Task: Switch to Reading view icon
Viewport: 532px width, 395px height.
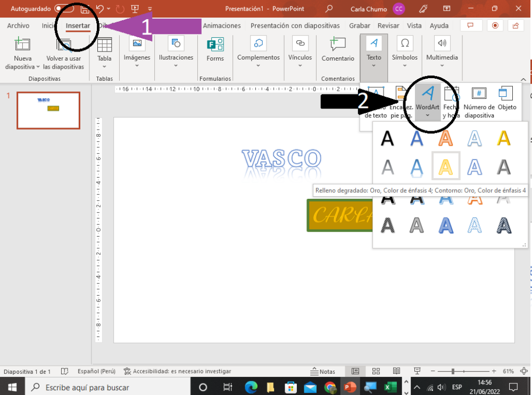Action: point(396,371)
